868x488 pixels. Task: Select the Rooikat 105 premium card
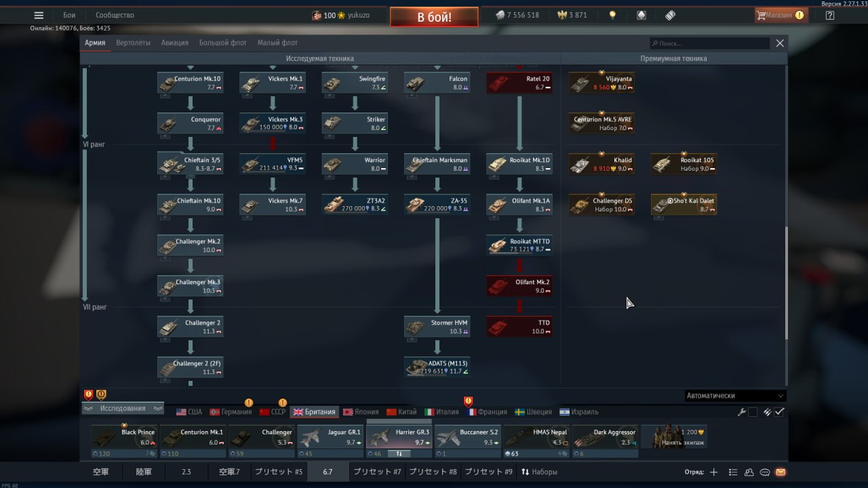(x=684, y=165)
